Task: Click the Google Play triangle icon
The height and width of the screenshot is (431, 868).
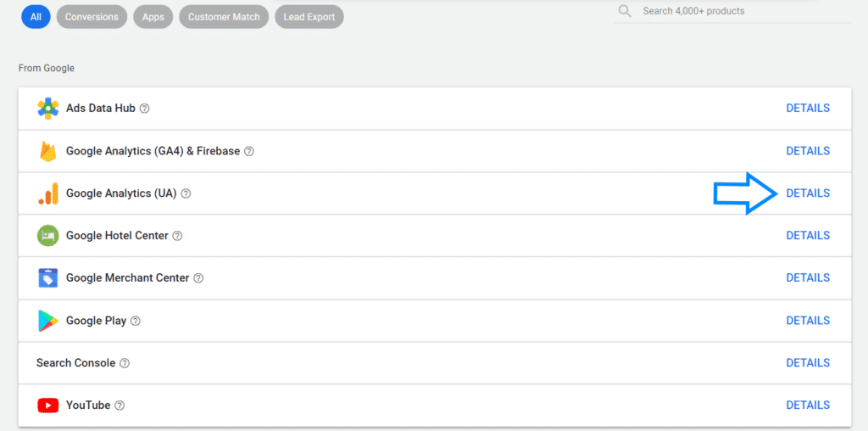Action: pyautogui.click(x=48, y=321)
